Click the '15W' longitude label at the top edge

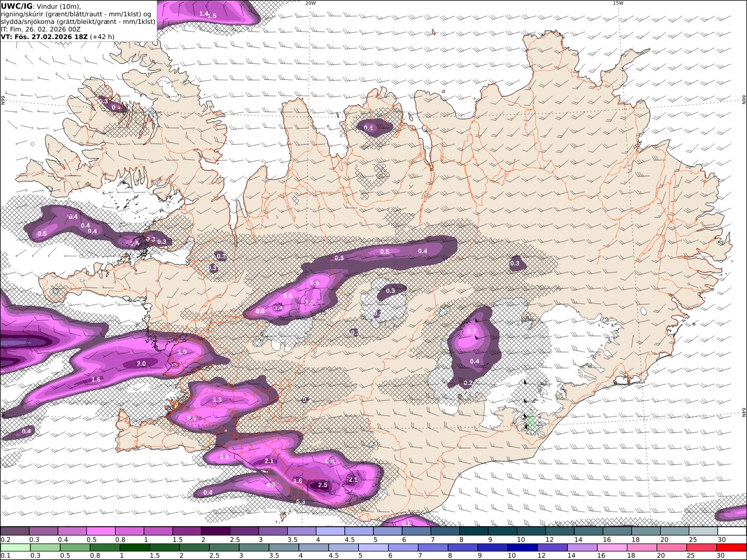[x=617, y=3]
